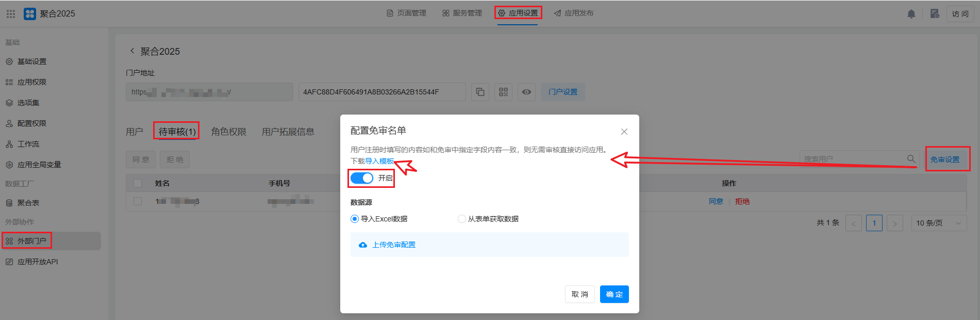The height and width of the screenshot is (320, 980).
Task: Go back using arrow beside 聚合2025
Action: coord(132,51)
